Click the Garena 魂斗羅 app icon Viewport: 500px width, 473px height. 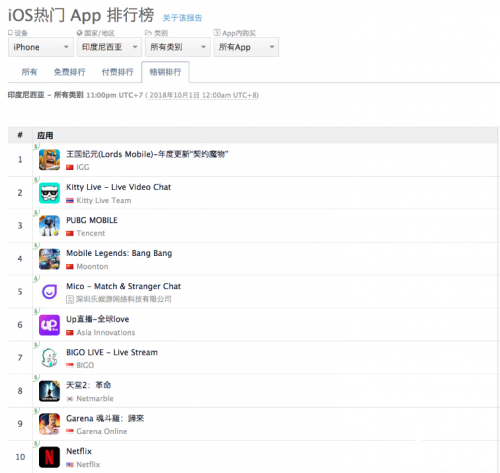click(49, 424)
